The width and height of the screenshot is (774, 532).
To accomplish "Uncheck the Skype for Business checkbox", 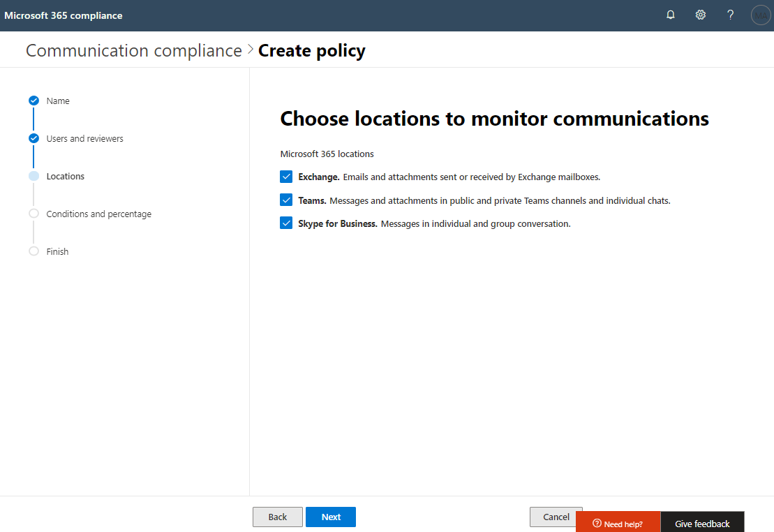I will tap(286, 223).
